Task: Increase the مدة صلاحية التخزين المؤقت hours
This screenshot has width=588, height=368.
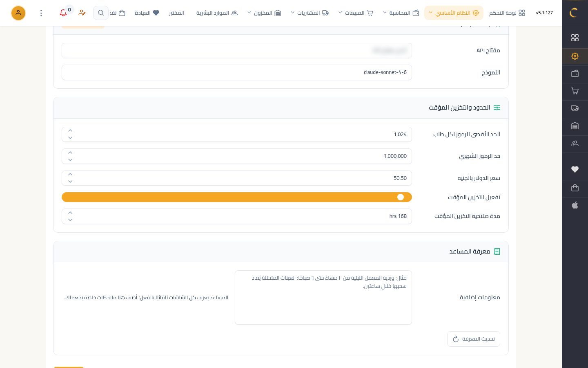Action: tap(70, 213)
